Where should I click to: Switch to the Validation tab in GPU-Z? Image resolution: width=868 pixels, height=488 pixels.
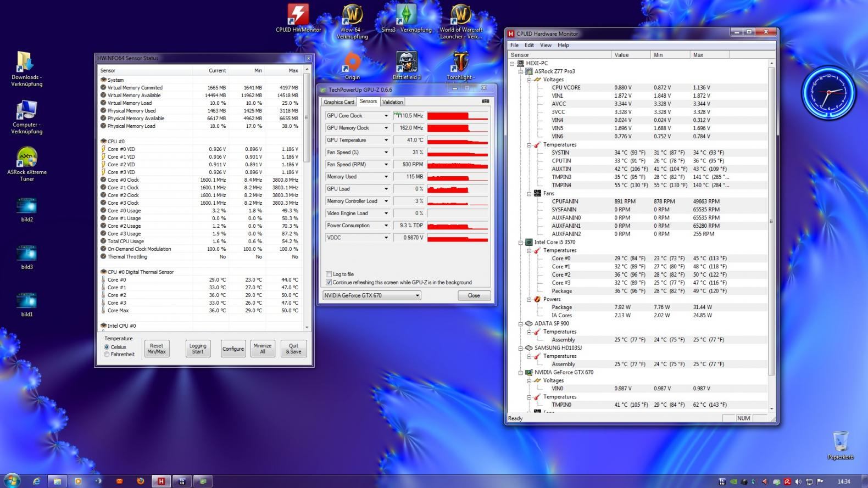(x=392, y=102)
